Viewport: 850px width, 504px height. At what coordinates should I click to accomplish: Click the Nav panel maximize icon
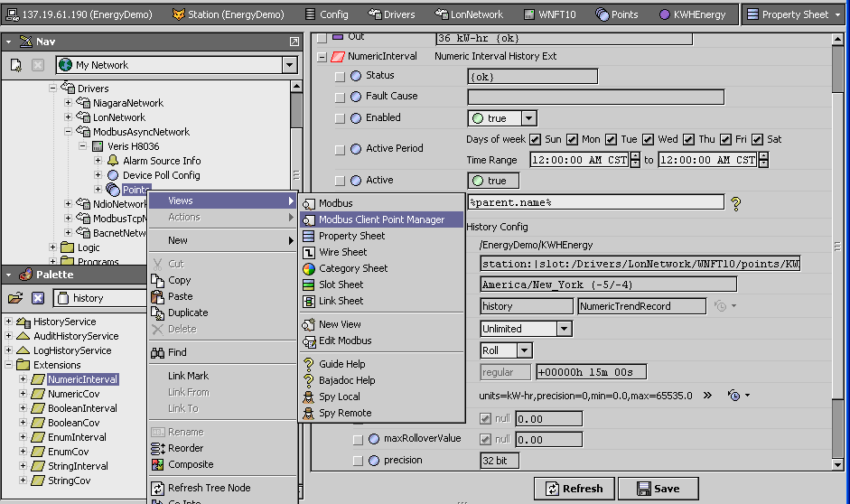(294, 42)
